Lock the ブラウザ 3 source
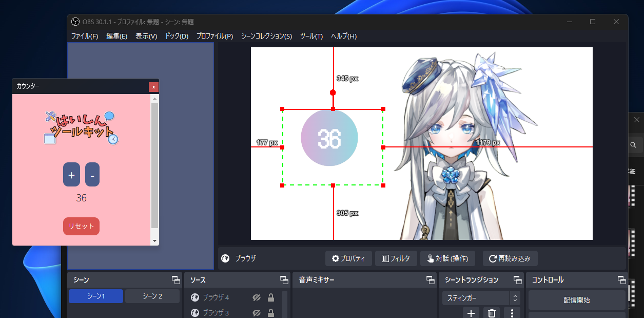 click(x=270, y=312)
